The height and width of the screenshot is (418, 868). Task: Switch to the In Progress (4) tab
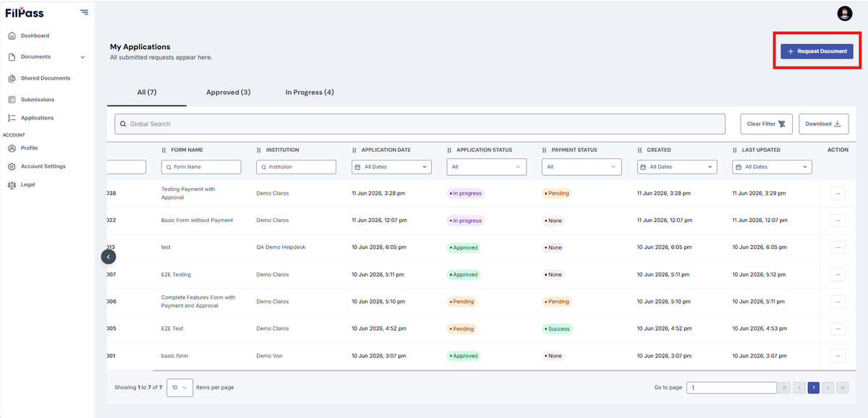(310, 93)
